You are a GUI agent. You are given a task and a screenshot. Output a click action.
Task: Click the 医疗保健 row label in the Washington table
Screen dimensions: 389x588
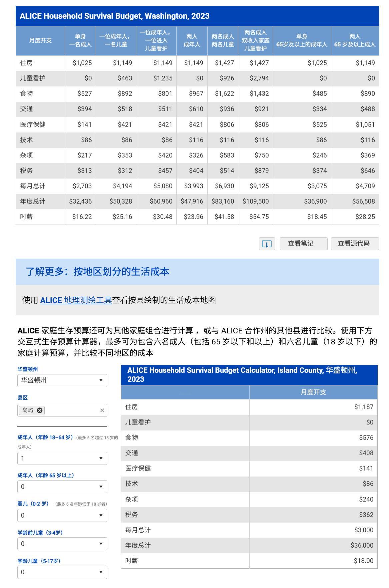(x=33, y=124)
